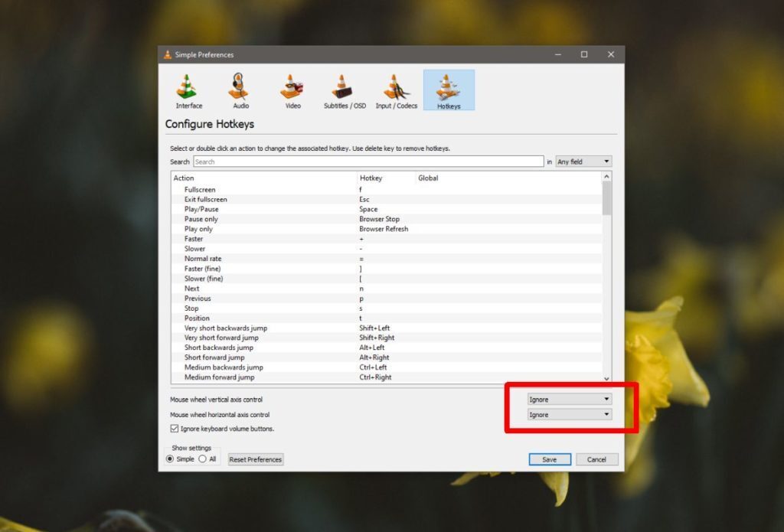Click the Reset Preferences button

tap(255, 459)
